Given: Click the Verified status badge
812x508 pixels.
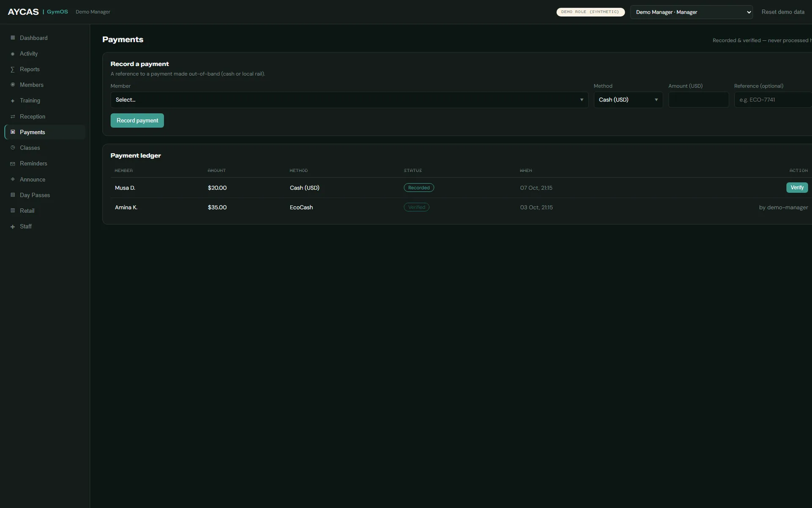Looking at the screenshot, I should pyautogui.click(x=417, y=207).
